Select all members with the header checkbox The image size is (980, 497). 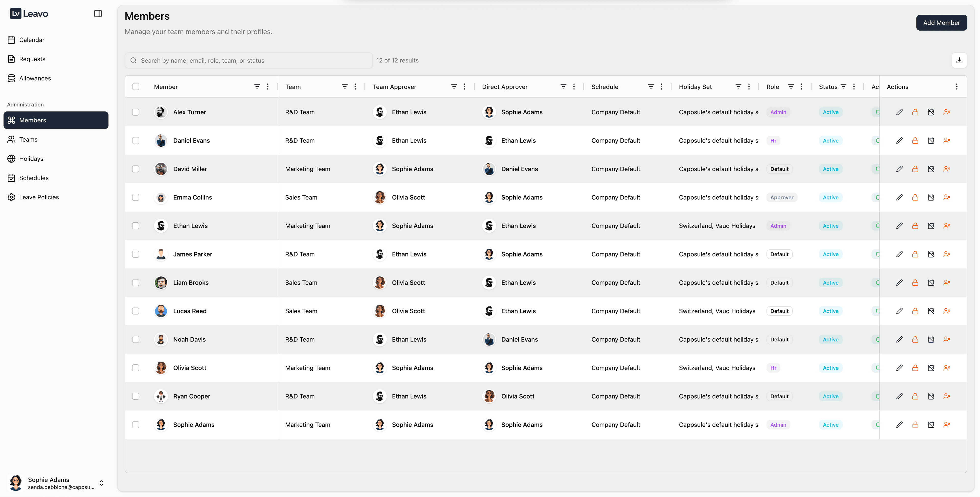point(136,87)
